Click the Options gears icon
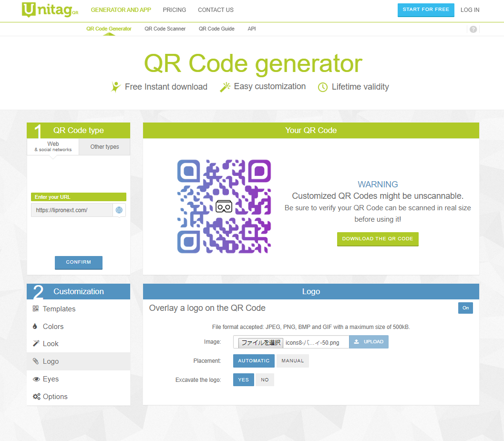Viewport: 504px width, 441px height. (37, 396)
